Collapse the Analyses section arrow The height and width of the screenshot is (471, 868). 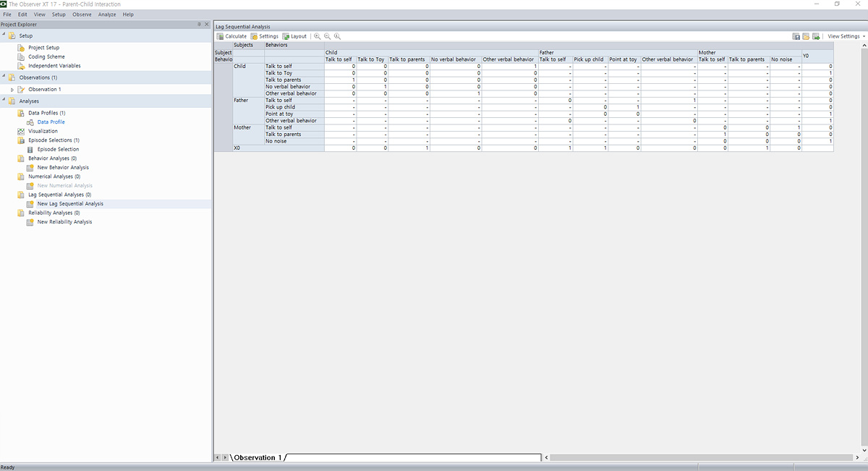3,101
